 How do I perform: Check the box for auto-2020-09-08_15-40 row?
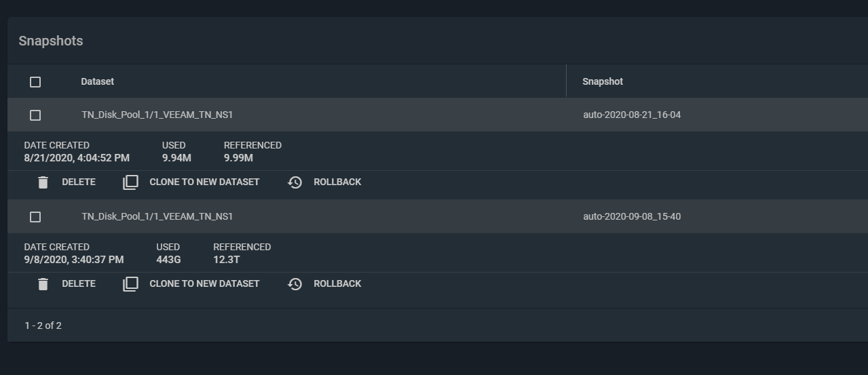click(35, 217)
